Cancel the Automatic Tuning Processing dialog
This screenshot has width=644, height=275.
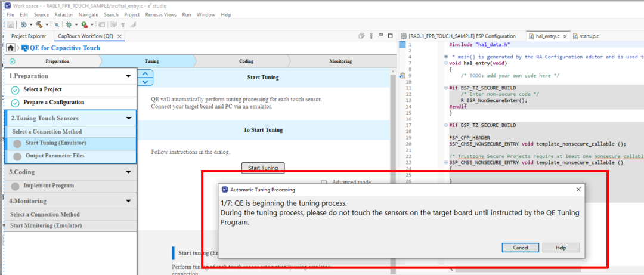click(521, 248)
